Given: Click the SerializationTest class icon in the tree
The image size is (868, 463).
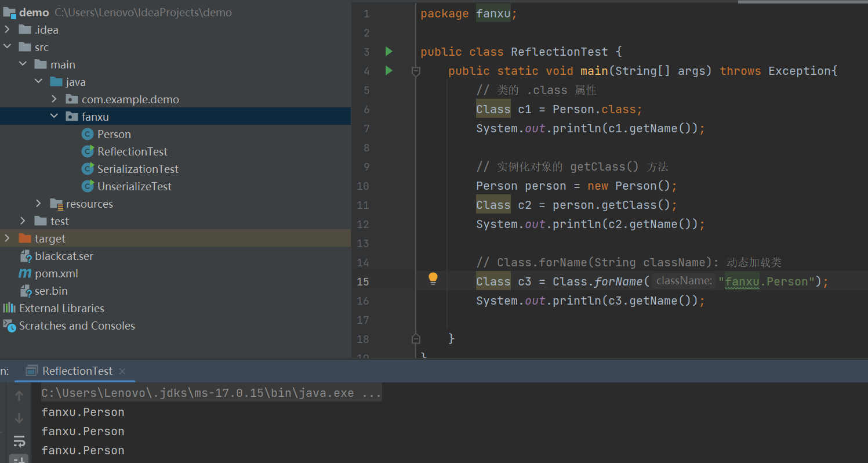Looking at the screenshot, I should 88,169.
